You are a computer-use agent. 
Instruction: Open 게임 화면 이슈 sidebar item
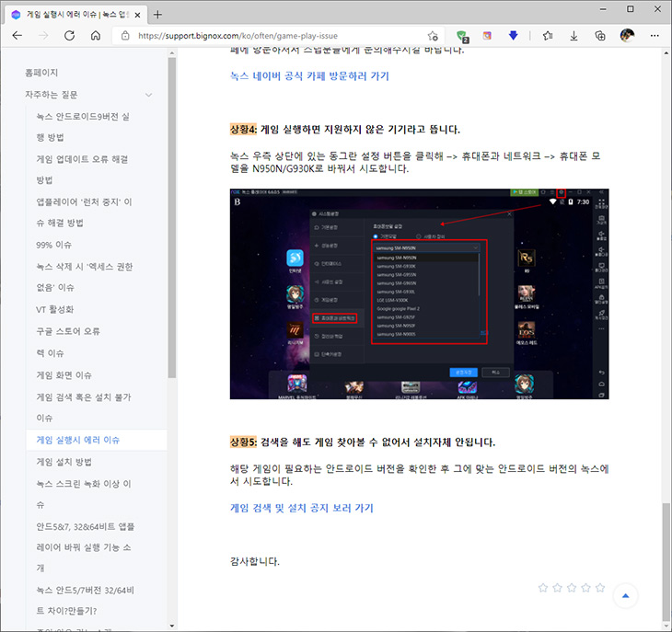(x=64, y=375)
